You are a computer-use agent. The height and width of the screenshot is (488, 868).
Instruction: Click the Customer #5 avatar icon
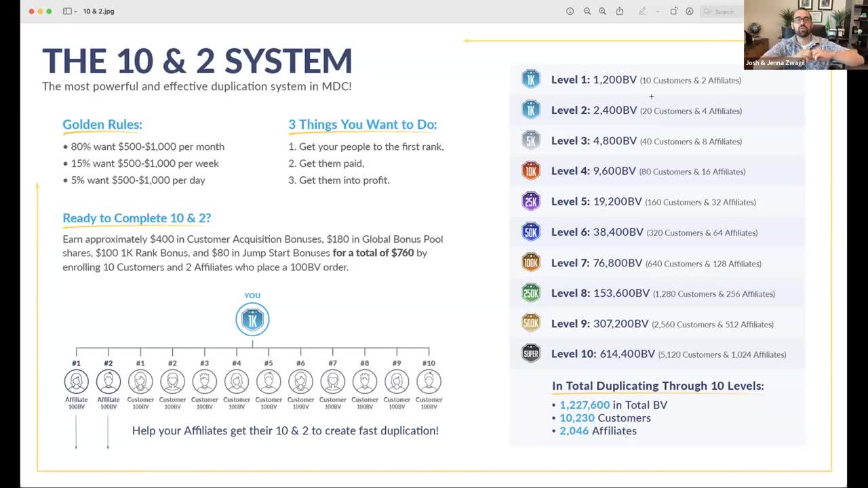(x=269, y=382)
